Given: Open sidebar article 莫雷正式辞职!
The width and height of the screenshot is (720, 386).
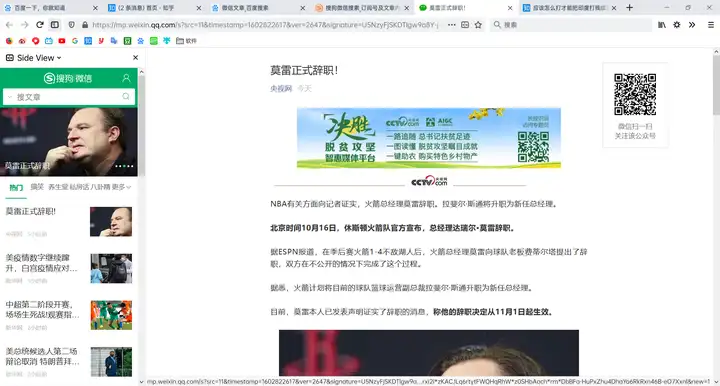Looking at the screenshot, I should click(x=69, y=222).
